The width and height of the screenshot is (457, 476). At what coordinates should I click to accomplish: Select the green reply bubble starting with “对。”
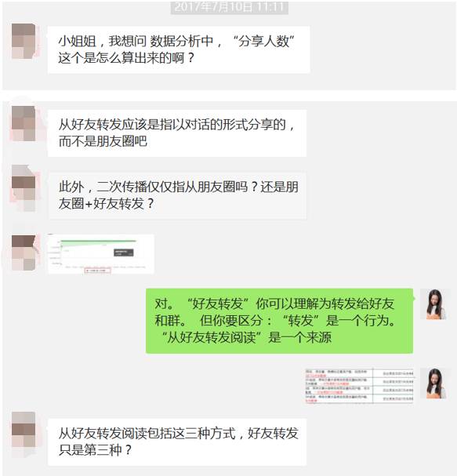coord(279,321)
